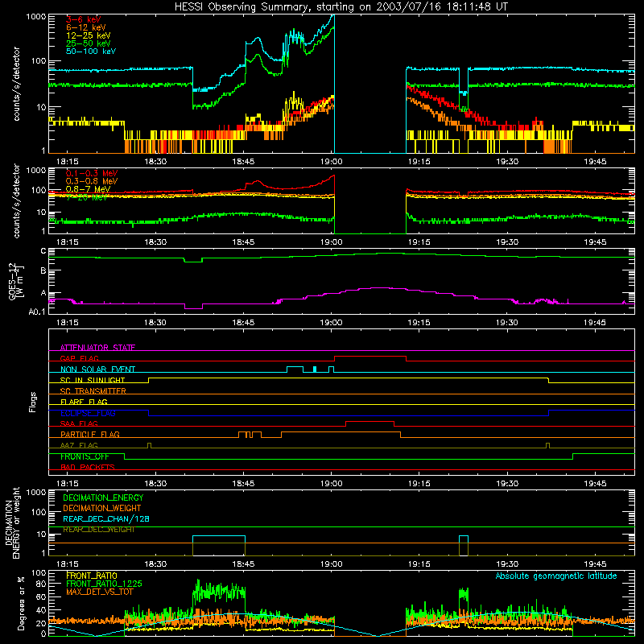Select the PARTICLE_FLAG label
Image resolution: width=644 pixels, height=644 pixels.
[x=90, y=434]
